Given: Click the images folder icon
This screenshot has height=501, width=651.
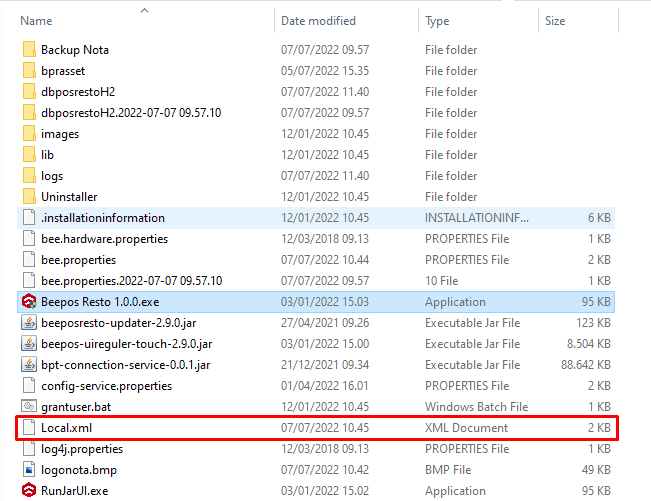Looking at the screenshot, I should [29, 134].
